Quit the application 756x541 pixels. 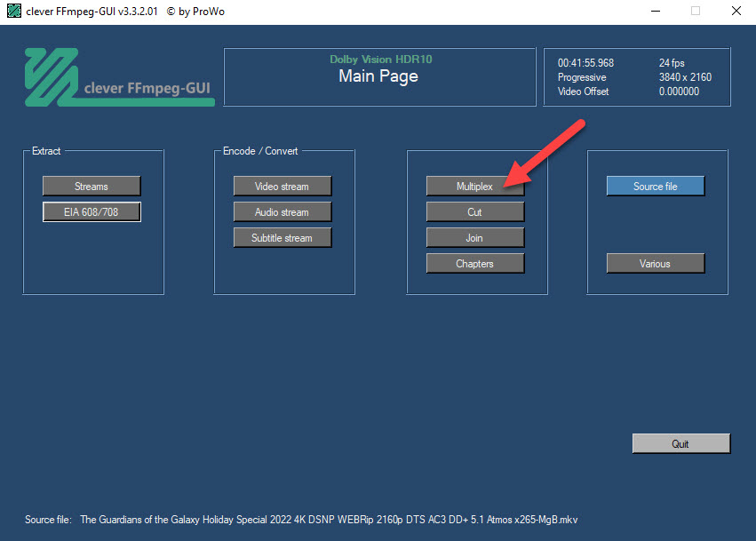681,443
